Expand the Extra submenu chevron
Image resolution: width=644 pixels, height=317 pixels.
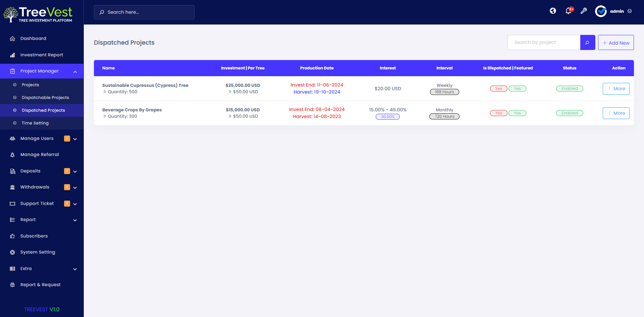point(75,269)
